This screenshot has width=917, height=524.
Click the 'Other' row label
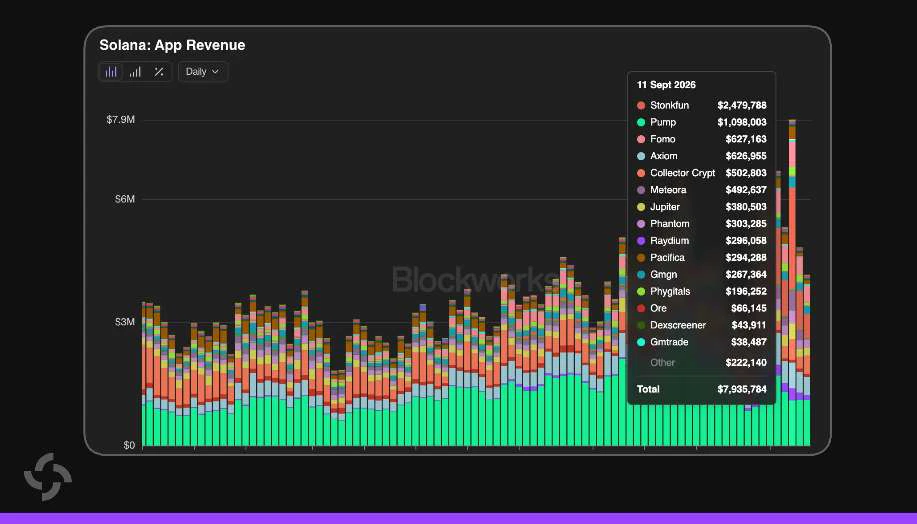(x=662, y=363)
